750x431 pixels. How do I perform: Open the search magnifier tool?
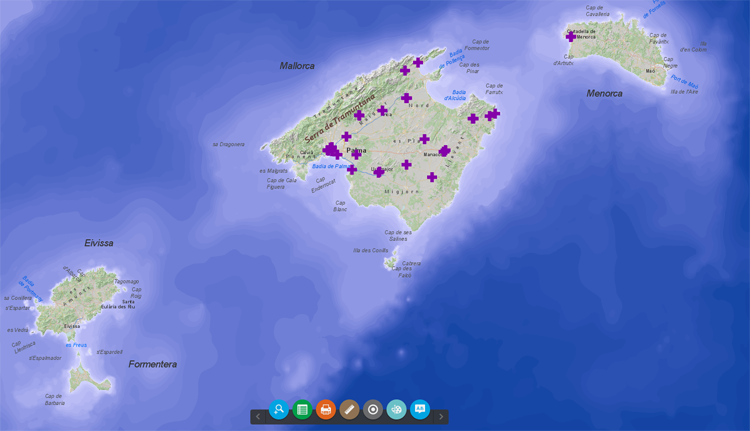[279, 409]
